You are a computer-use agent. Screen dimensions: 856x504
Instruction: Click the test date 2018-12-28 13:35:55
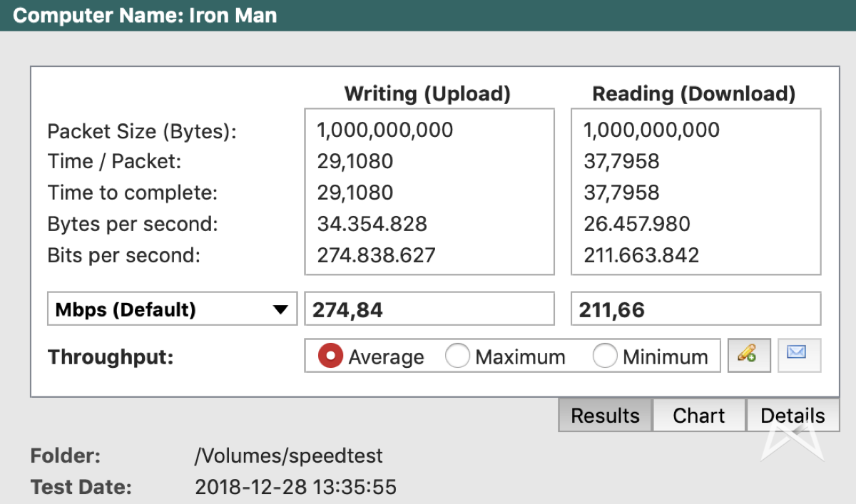click(x=295, y=488)
